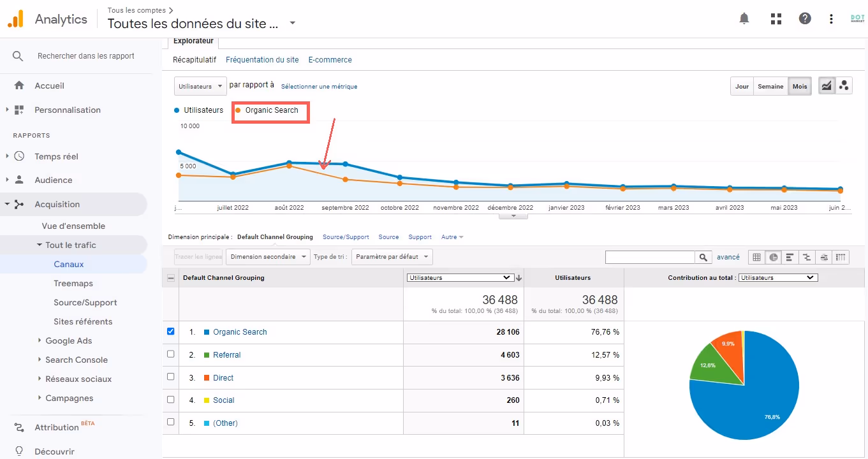Open the vertical three-dot settings menu

(831, 18)
